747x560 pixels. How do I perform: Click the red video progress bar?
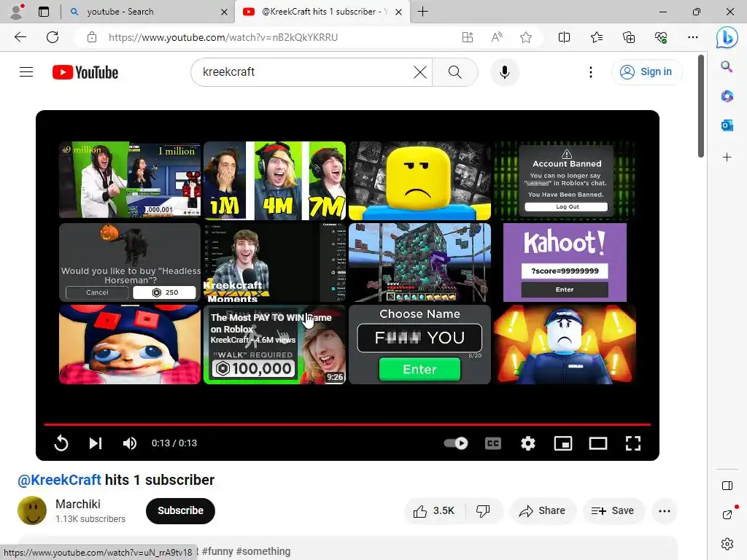tap(347, 424)
